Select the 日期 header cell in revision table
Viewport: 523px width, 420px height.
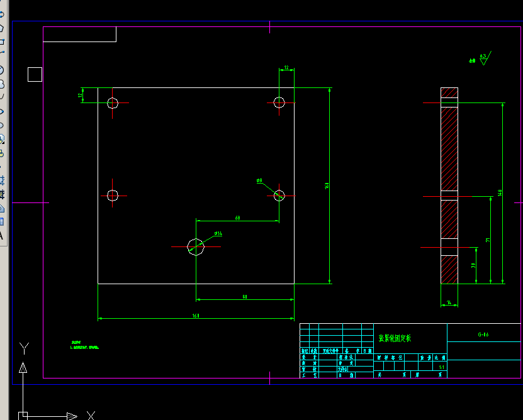[x=368, y=351]
